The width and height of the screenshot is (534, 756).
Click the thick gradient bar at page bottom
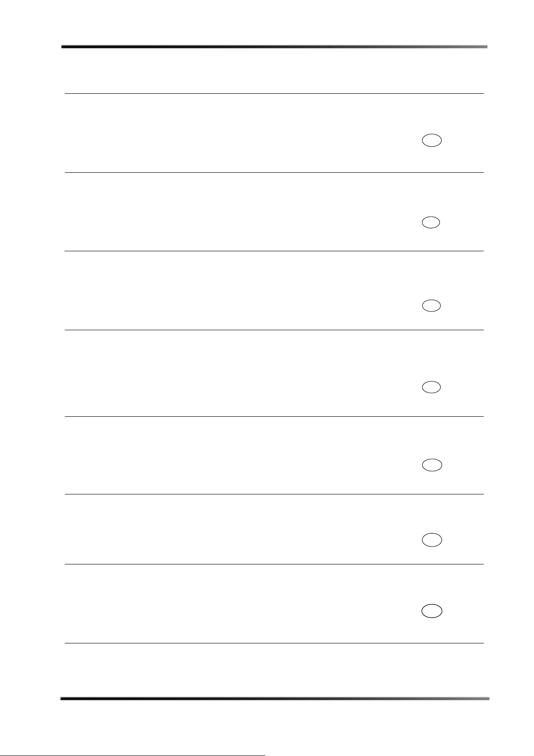(x=274, y=699)
